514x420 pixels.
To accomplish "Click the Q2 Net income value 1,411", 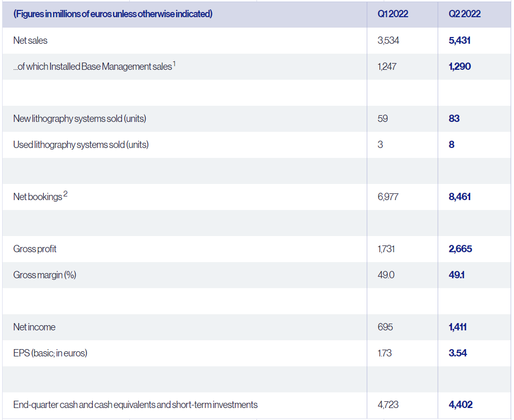I will pos(457,327).
